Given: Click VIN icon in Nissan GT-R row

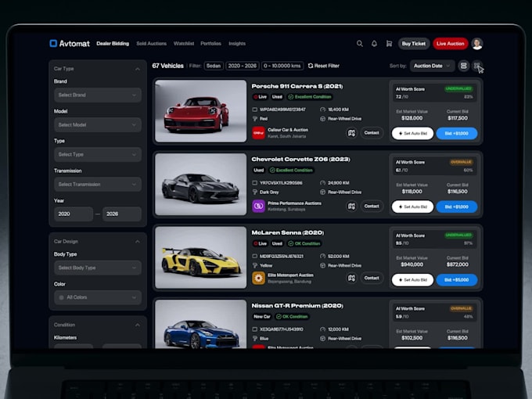Looking at the screenshot, I should tap(255, 329).
